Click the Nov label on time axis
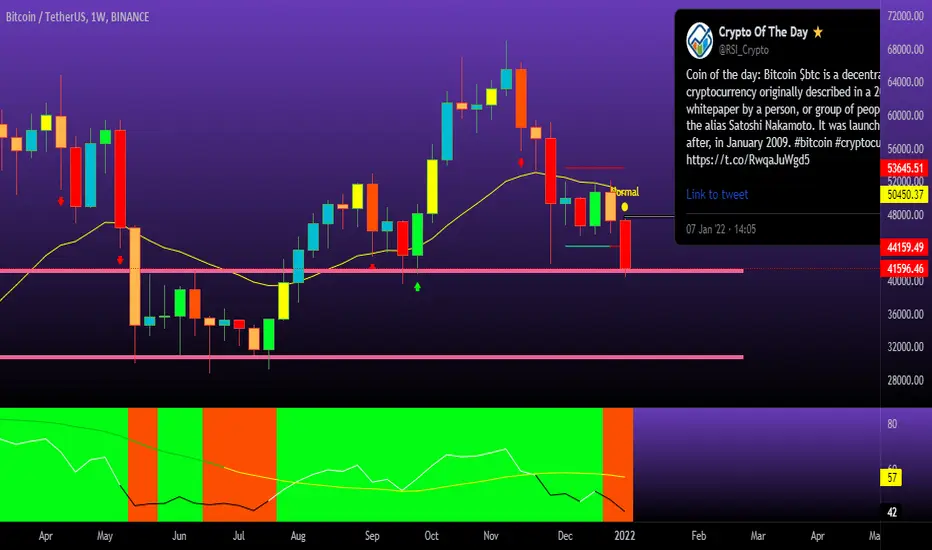The width and height of the screenshot is (932, 550). click(x=491, y=536)
